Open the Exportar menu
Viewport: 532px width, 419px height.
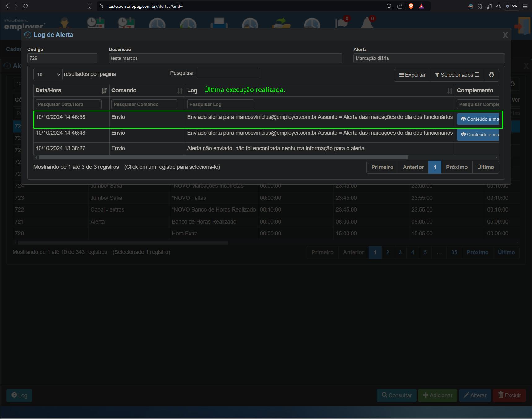412,75
